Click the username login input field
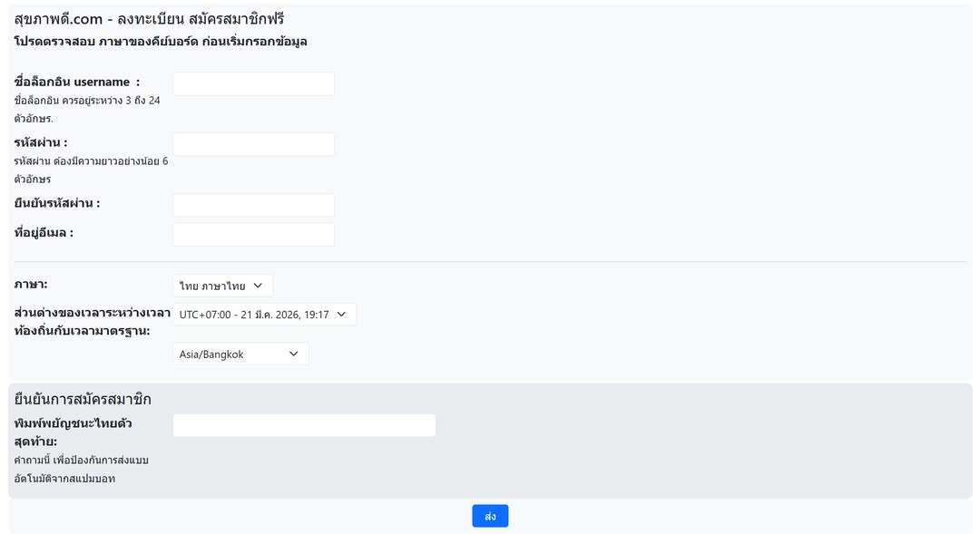 (x=253, y=83)
